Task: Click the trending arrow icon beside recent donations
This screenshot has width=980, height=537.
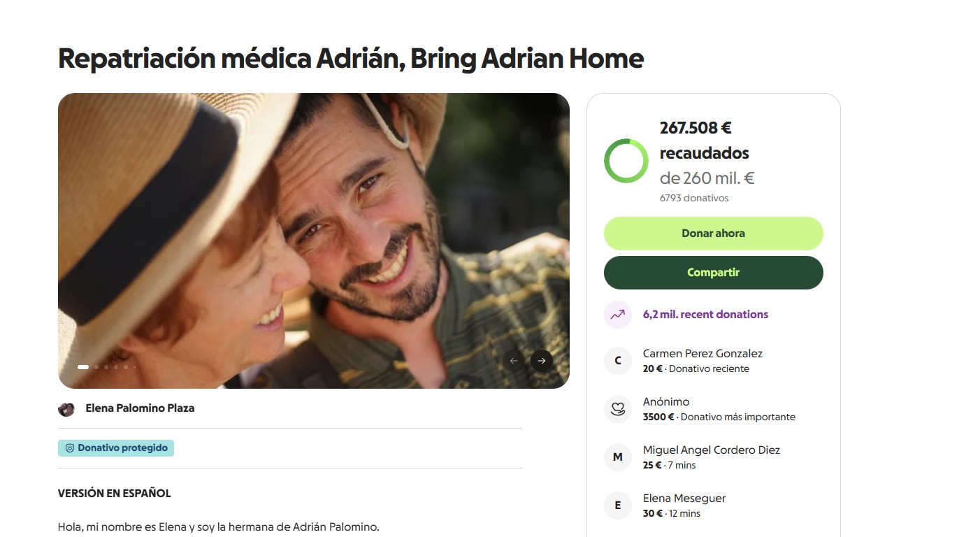Action: [x=617, y=315]
